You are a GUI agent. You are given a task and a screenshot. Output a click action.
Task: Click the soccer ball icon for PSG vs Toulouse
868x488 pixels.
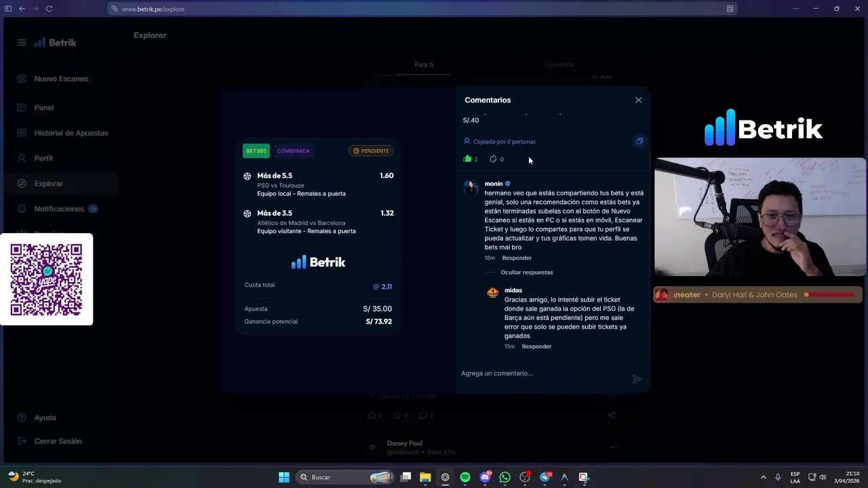[247, 176]
